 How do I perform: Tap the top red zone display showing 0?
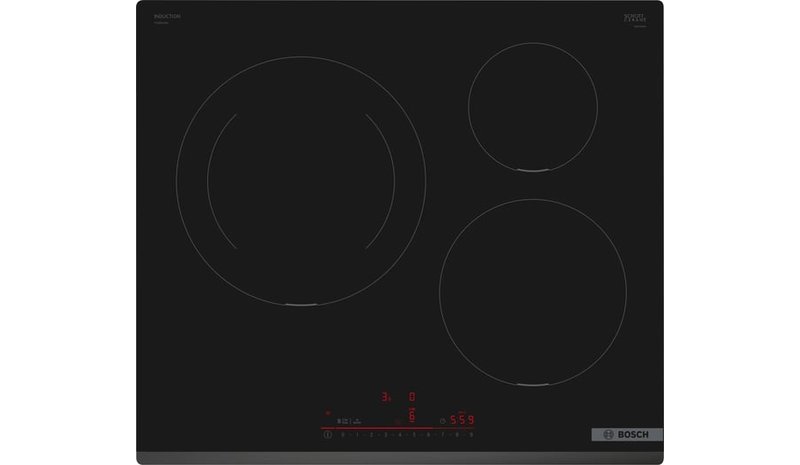click(x=412, y=397)
